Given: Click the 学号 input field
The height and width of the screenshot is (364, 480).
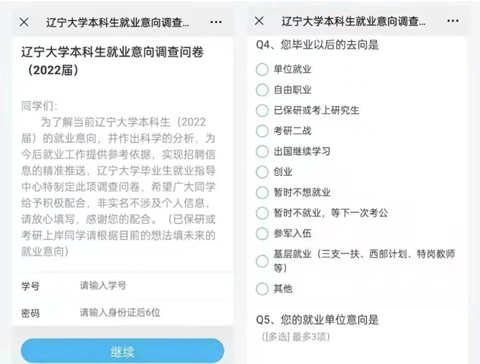Looking at the screenshot, I should click(154, 286).
